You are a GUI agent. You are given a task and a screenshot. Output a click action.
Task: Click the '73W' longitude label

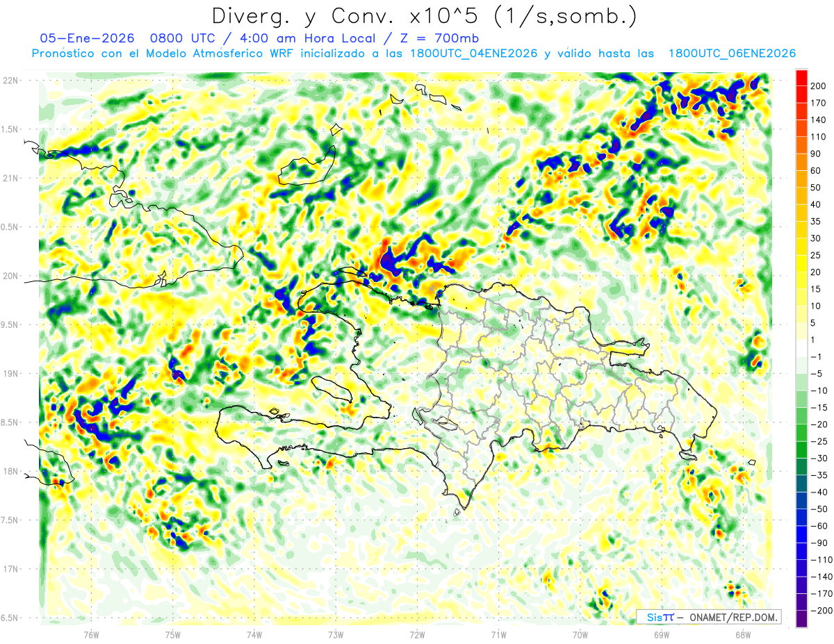(x=336, y=634)
